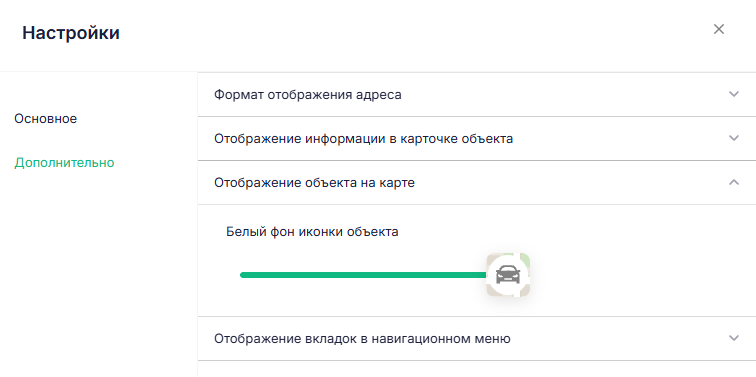Switch to the Основное tab

45,119
